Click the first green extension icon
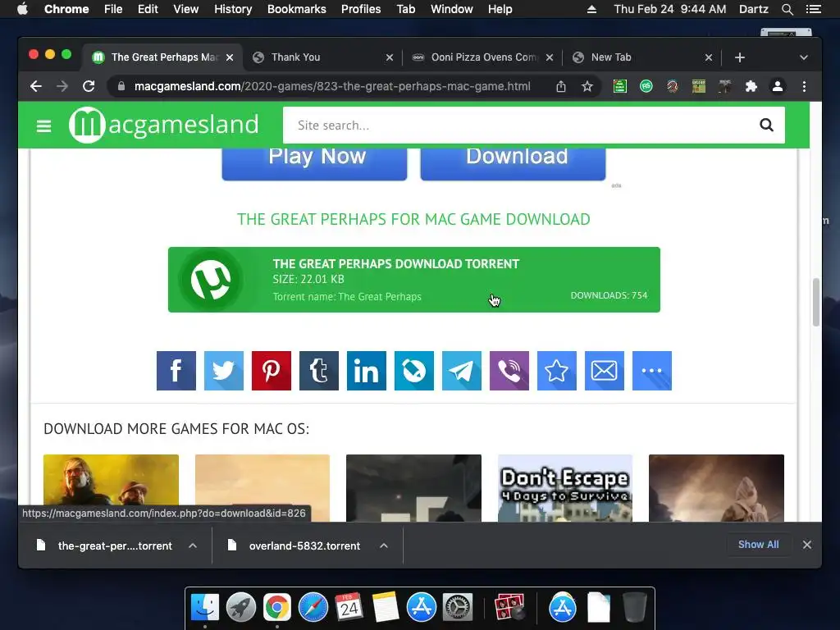Viewport: 840px width, 630px height. (x=620, y=86)
